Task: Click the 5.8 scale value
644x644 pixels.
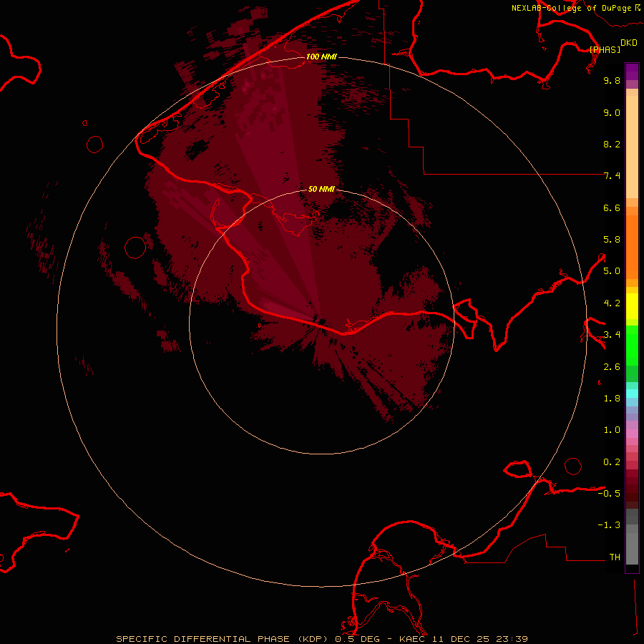Action: click(x=612, y=240)
